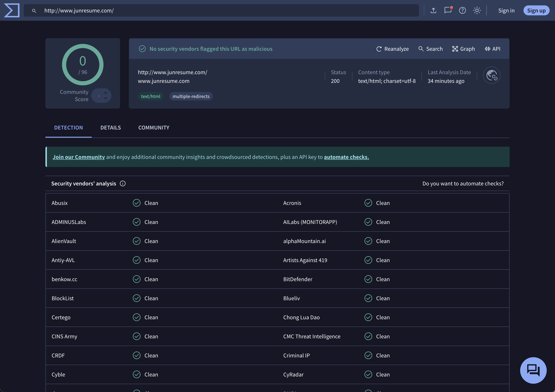
Task: Toggle the light/dark theme sun icon
Action: [477, 10]
